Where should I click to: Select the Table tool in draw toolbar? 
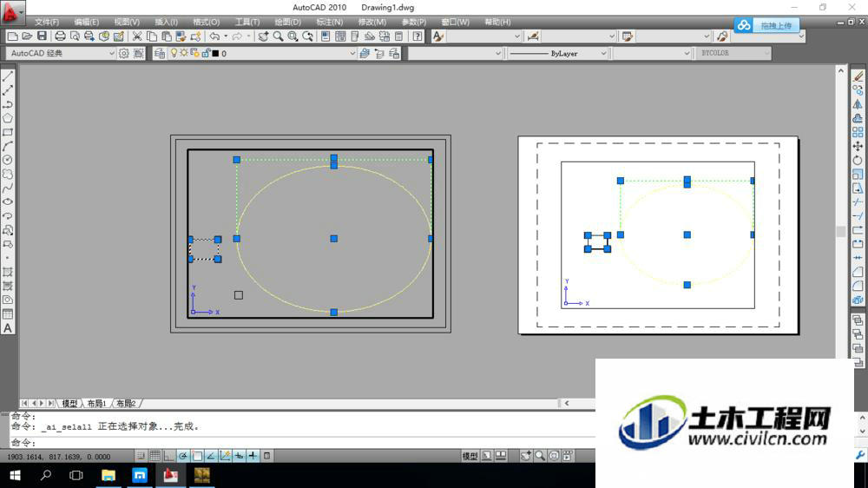point(8,314)
